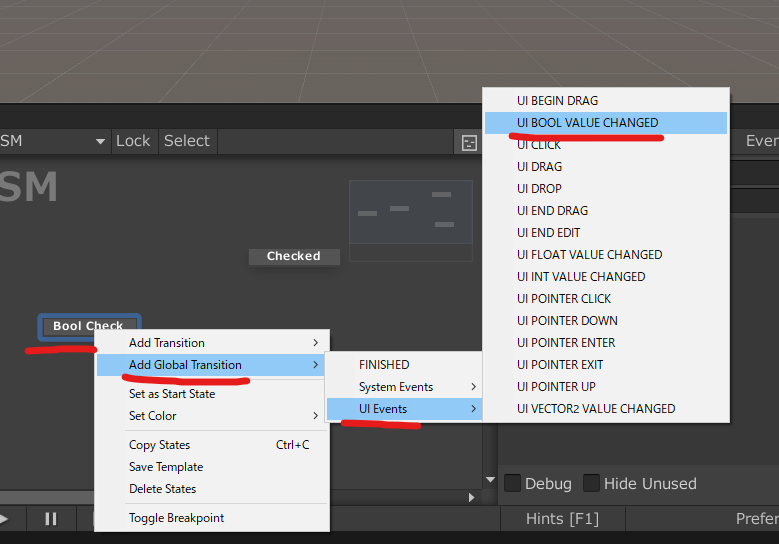Choose Delete States in the context menu
779x544 pixels.
(162, 489)
